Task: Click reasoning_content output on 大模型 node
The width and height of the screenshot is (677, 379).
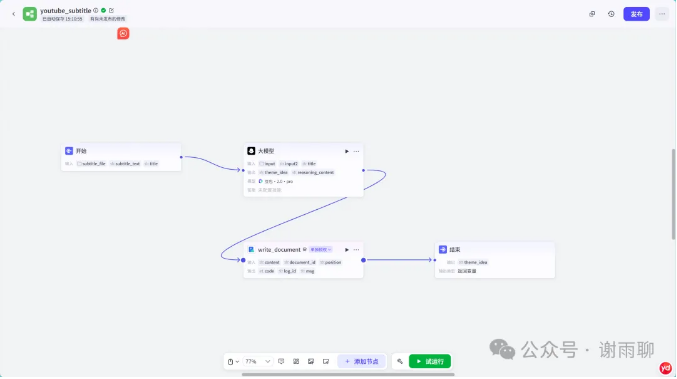Action: (x=313, y=172)
